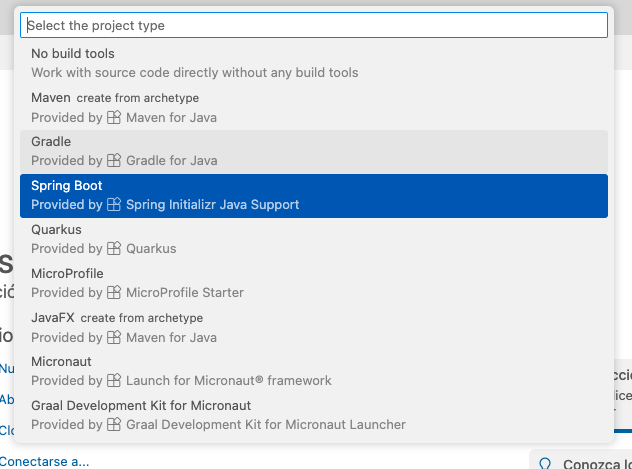Click the 'Gradle for Java' provider text
Screen dimensions: 632x469
coord(172,161)
